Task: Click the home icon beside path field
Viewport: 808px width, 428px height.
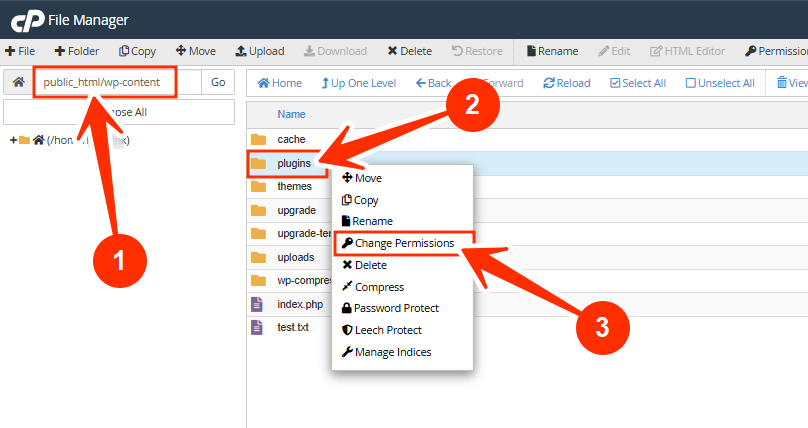Action: pyautogui.click(x=19, y=82)
